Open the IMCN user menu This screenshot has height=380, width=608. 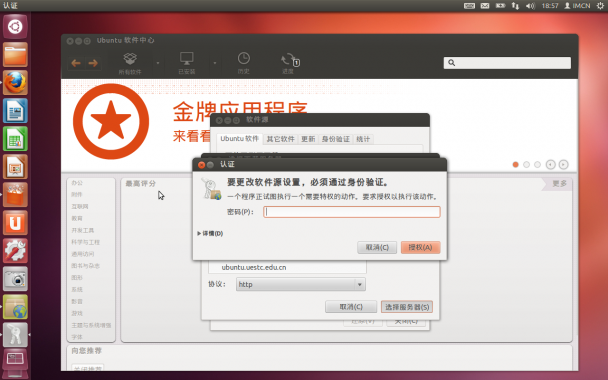click(x=577, y=6)
